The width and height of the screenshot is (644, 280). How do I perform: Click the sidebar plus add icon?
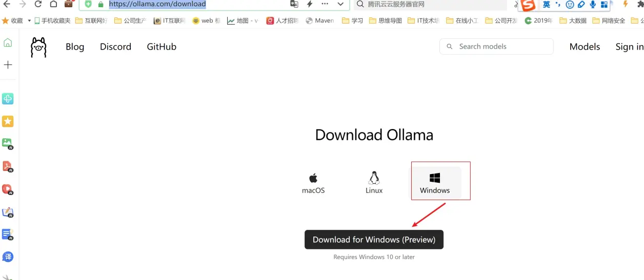pyautogui.click(x=8, y=65)
